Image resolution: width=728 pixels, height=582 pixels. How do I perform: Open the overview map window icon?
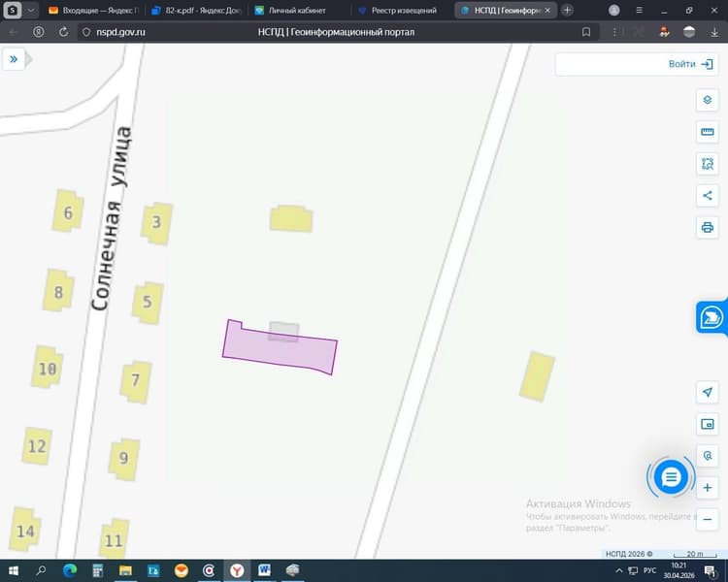[707, 424]
